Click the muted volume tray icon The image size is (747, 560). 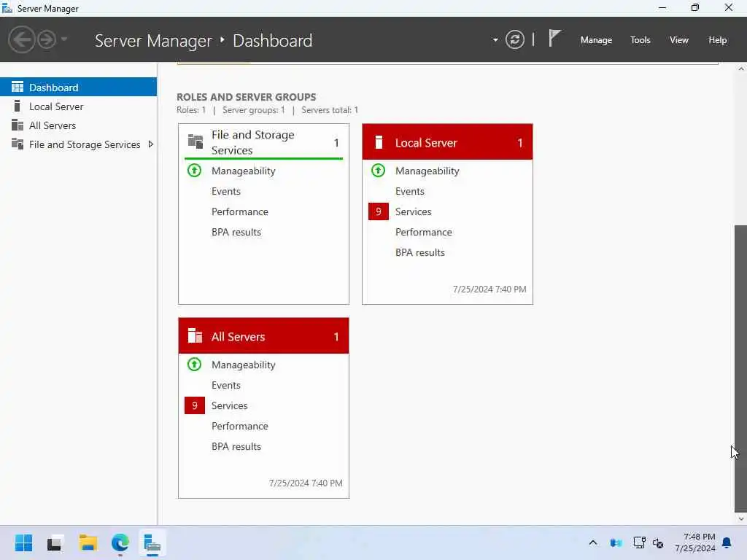[x=658, y=542]
